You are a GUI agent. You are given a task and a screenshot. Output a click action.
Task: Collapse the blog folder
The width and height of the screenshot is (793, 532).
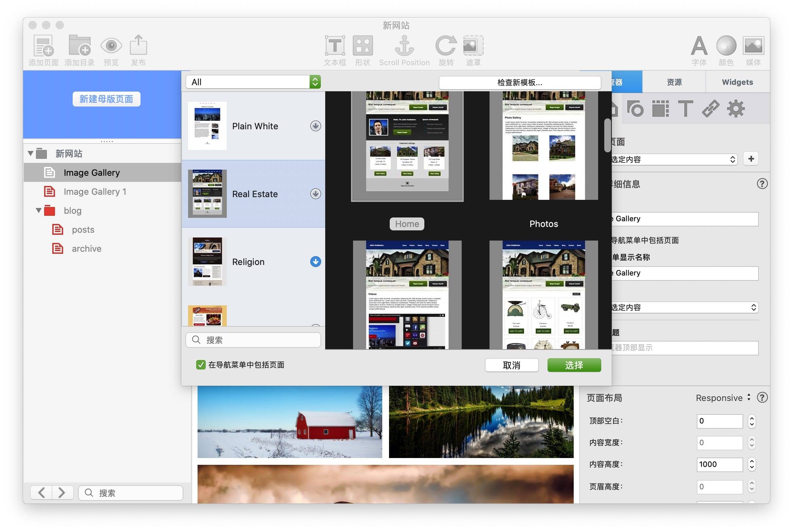click(39, 211)
